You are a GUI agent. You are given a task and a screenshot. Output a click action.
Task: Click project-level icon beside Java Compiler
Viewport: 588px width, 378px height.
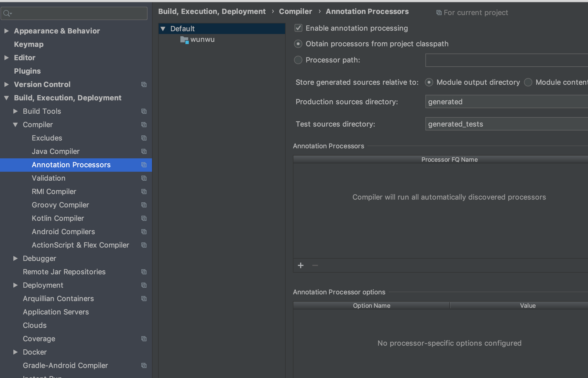(144, 151)
